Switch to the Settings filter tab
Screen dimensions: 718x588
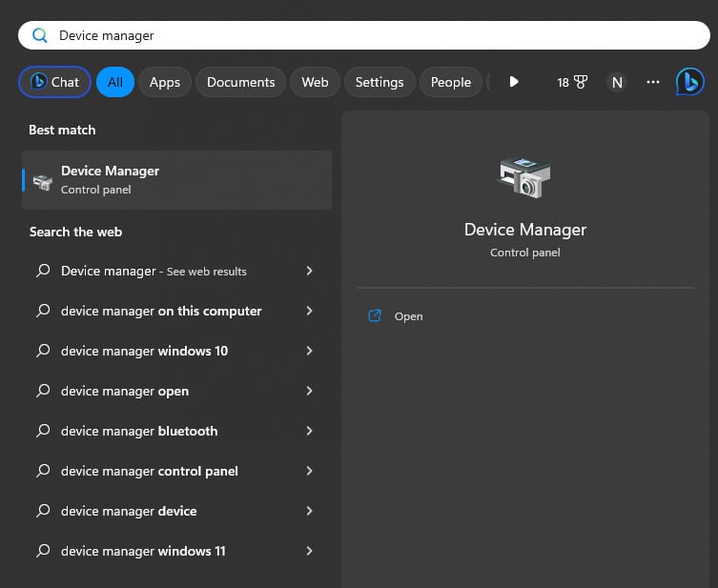coord(380,82)
